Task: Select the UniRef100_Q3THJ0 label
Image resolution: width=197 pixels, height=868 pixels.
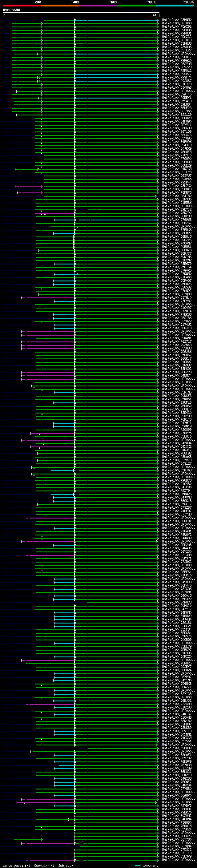Action: [177, 297]
